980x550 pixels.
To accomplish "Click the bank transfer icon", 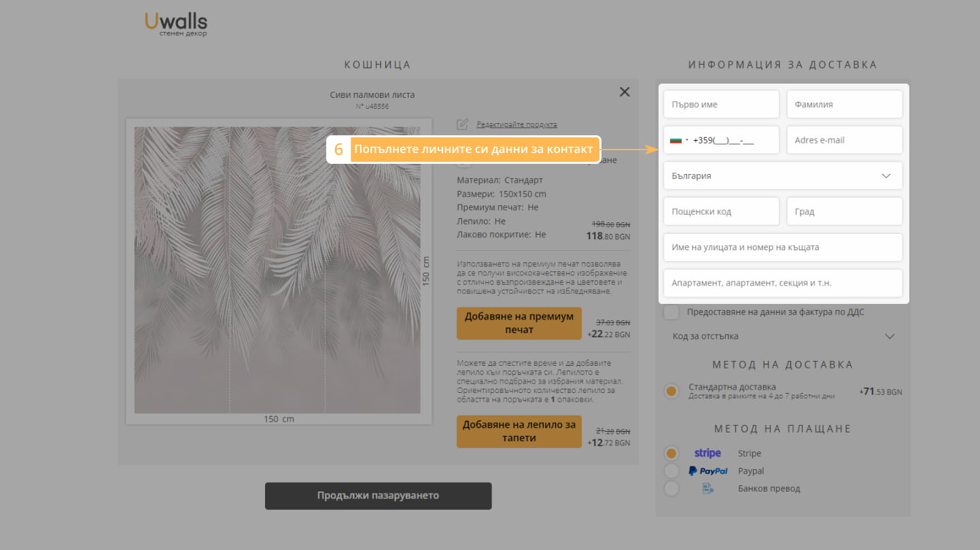I will pos(707,489).
